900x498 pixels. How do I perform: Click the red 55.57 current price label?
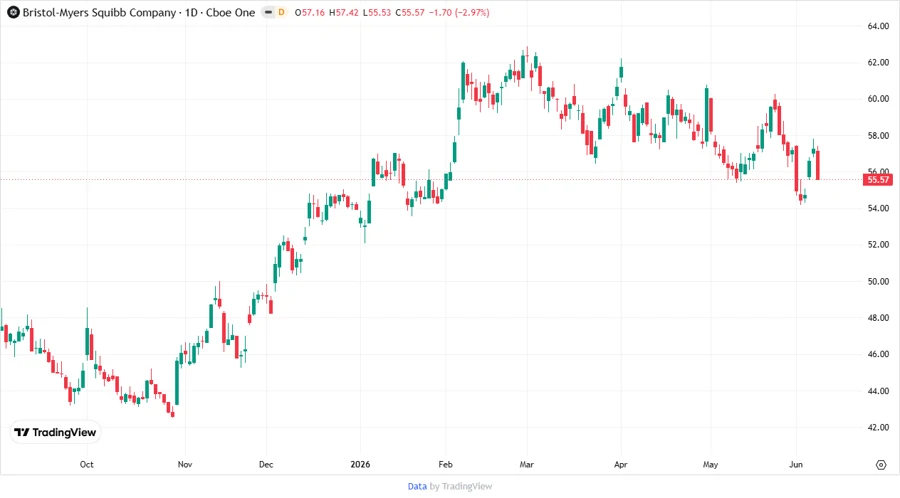(x=878, y=180)
